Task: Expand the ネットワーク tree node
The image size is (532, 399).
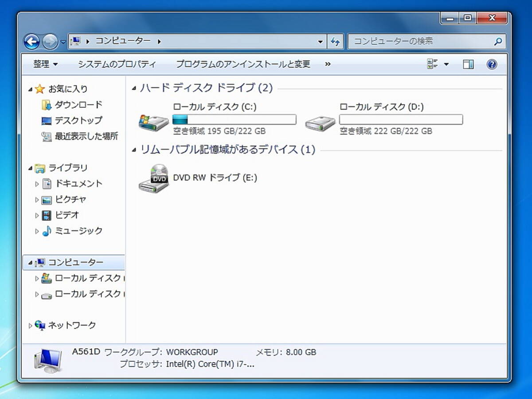Action: click(31, 326)
